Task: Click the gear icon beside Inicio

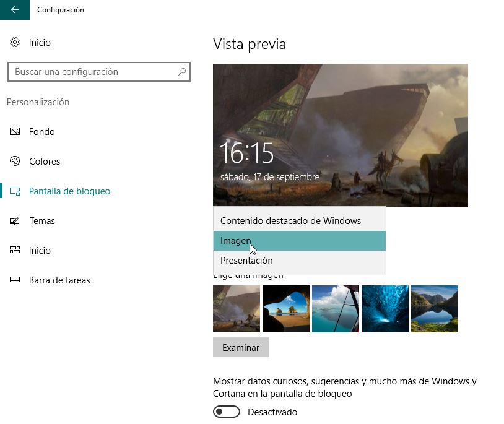Action: 15,42
